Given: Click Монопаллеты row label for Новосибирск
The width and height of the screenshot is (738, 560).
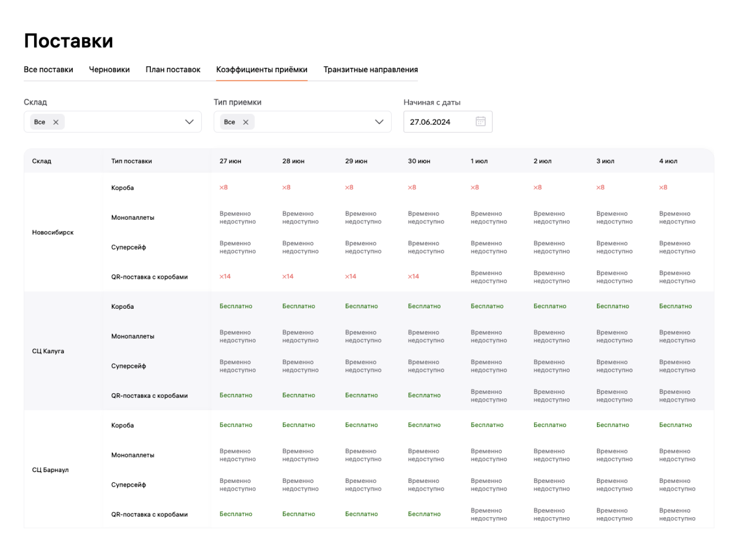Looking at the screenshot, I should [132, 218].
